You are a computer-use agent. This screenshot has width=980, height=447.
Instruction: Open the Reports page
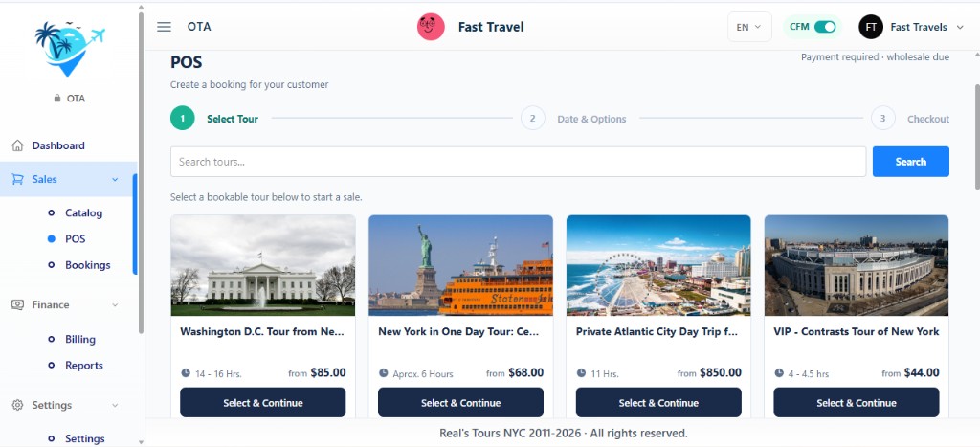pyautogui.click(x=84, y=365)
